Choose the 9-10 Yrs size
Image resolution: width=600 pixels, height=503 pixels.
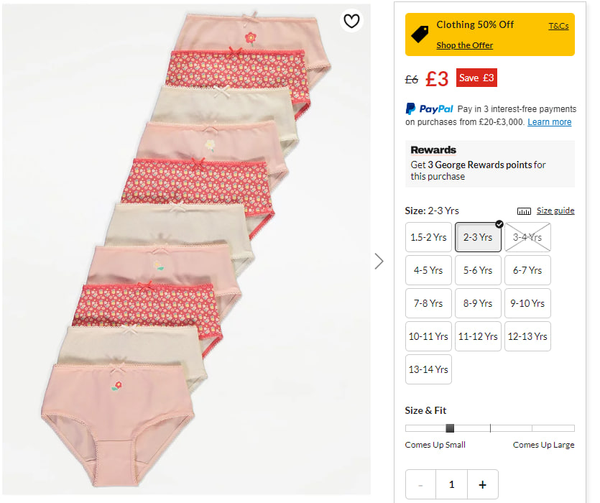pyautogui.click(x=527, y=303)
